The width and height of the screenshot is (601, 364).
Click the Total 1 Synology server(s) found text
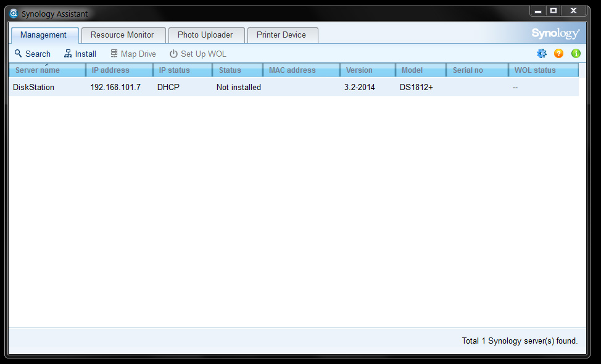[x=520, y=341]
